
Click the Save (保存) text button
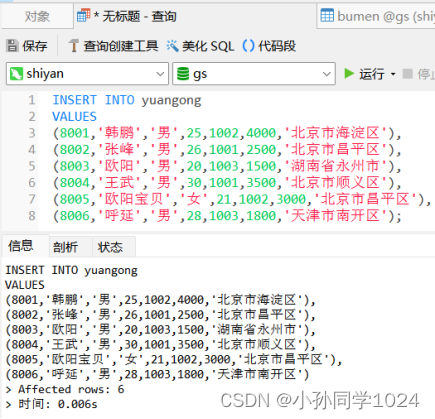35,46
